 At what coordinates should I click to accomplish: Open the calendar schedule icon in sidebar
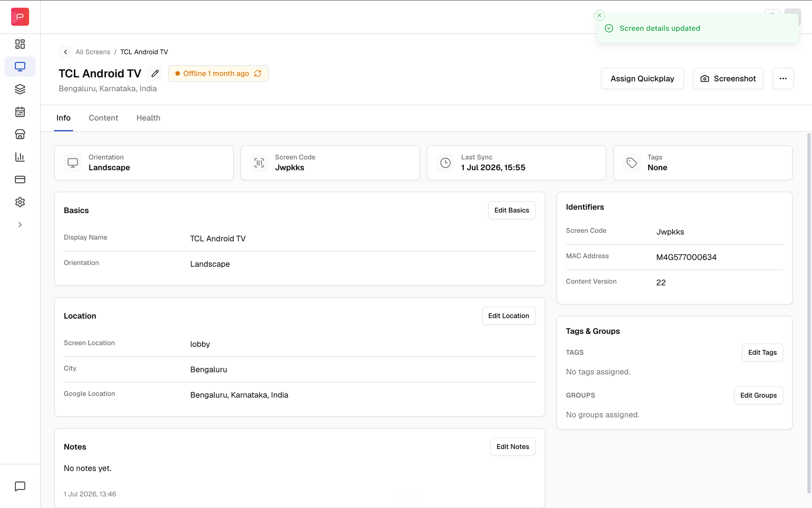[20, 112]
